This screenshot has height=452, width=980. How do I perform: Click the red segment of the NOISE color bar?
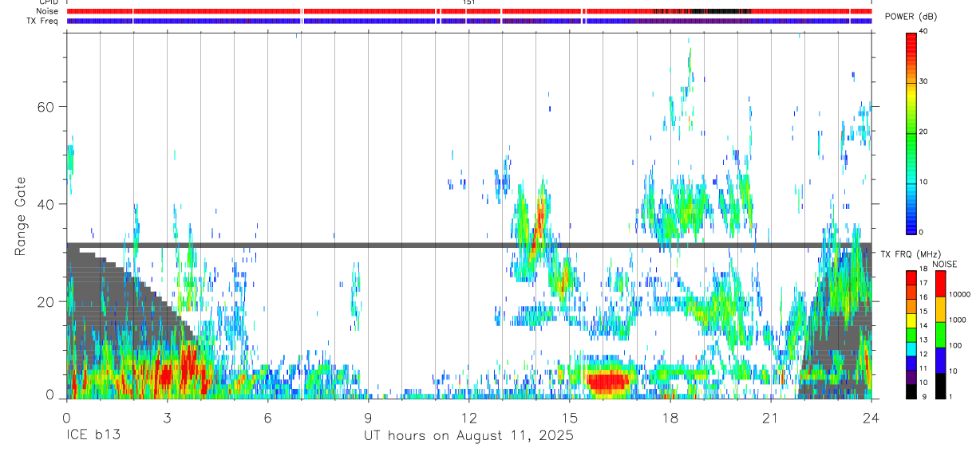pos(940,284)
